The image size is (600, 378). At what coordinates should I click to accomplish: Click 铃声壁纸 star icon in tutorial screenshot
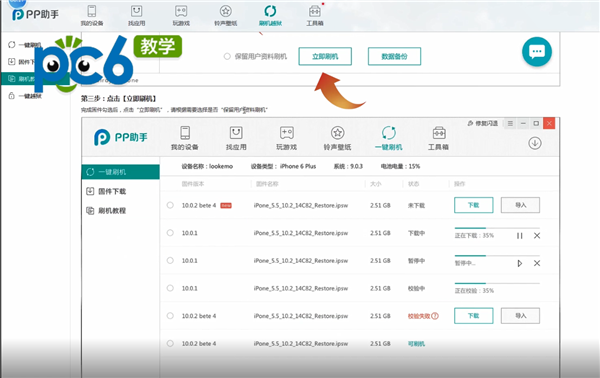[x=338, y=133]
